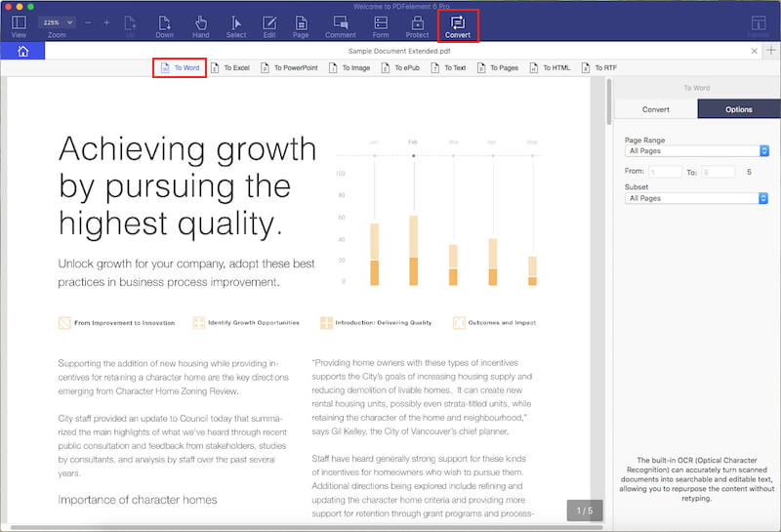Click the Down page arrow icon
This screenshot has height=532, width=781.
click(164, 24)
